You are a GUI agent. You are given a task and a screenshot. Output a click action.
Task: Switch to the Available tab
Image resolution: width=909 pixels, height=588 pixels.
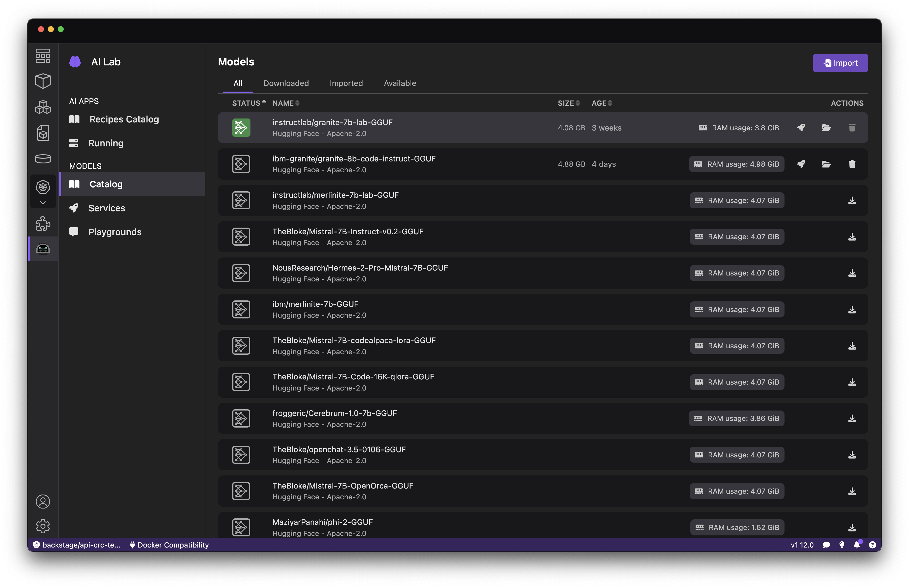[x=400, y=83]
